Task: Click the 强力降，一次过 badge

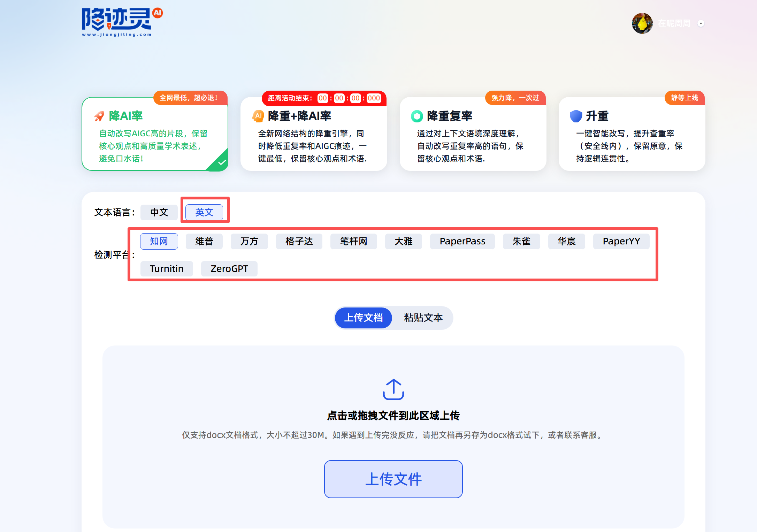Action: click(515, 98)
